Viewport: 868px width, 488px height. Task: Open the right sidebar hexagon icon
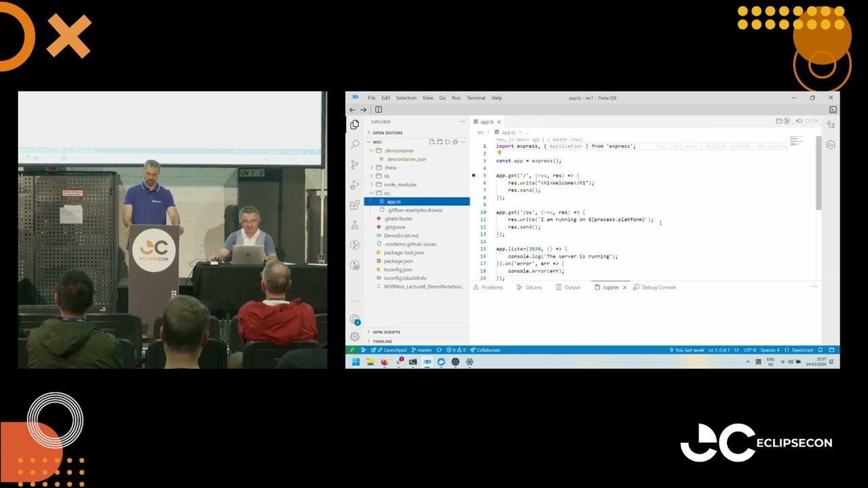(831, 144)
